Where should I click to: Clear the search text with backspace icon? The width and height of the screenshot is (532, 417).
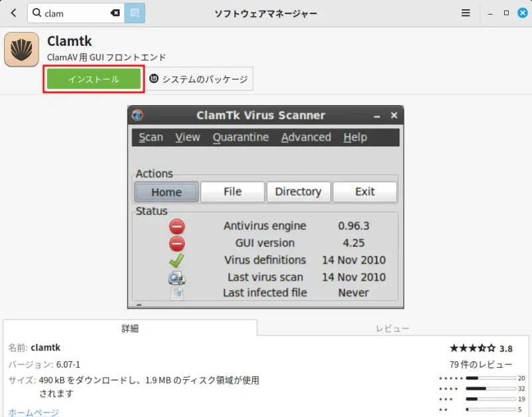(x=115, y=13)
